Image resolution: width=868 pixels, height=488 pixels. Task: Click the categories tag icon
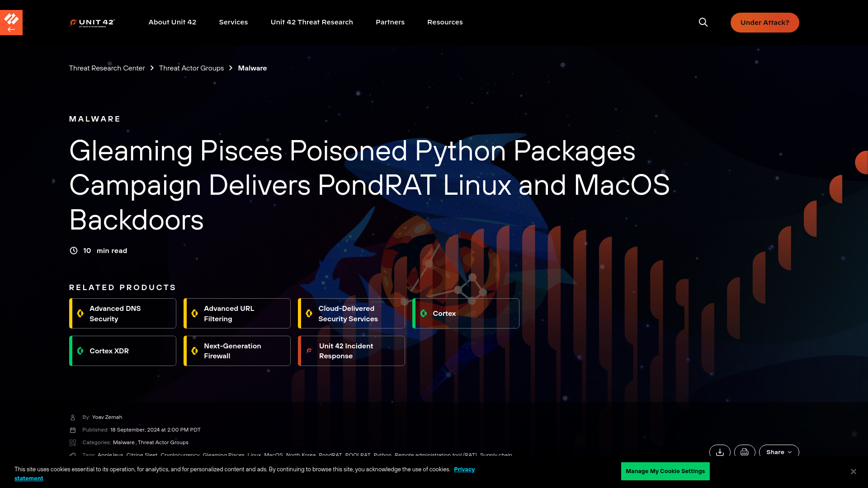point(73,442)
